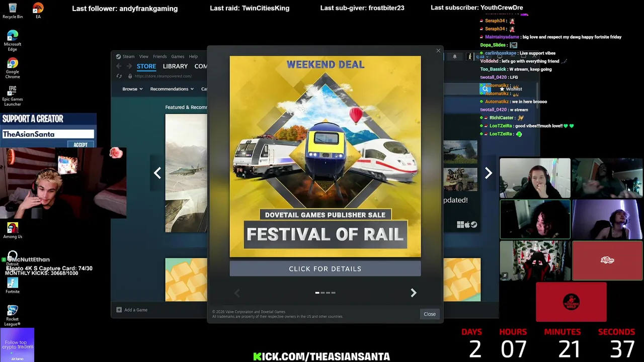Click the military vehicle screenshot thumbnail
Viewport: 644px width, 362px height.
[x=460, y=179]
